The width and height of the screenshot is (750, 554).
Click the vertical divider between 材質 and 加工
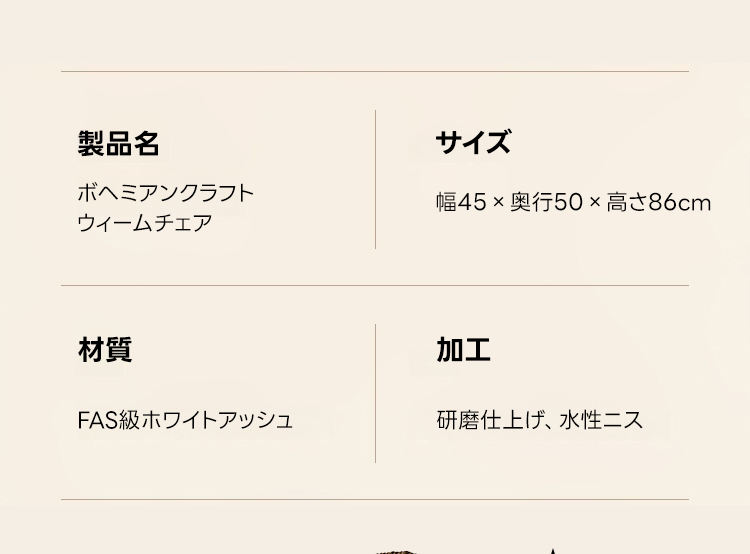(x=376, y=393)
